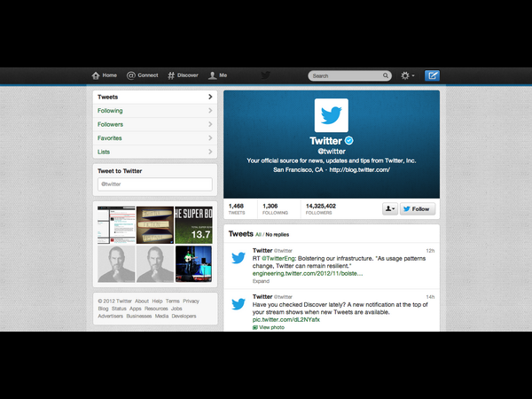Open the Apps footer link
The width and height of the screenshot is (532, 399).
point(136,309)
